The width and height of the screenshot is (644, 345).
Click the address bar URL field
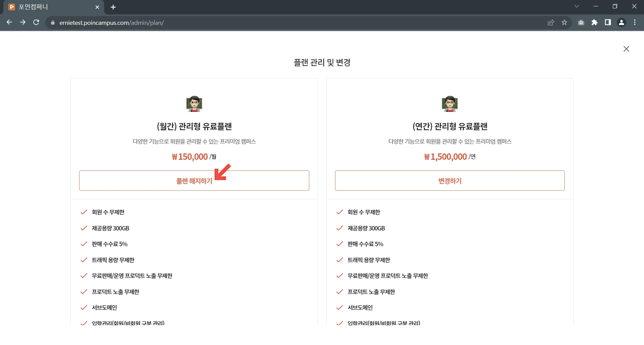tap(295, 22)
